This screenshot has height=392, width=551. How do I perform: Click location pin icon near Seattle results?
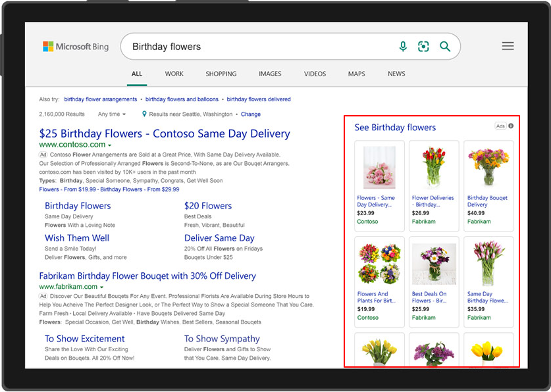pyautogui.click(x=145, y=114)
